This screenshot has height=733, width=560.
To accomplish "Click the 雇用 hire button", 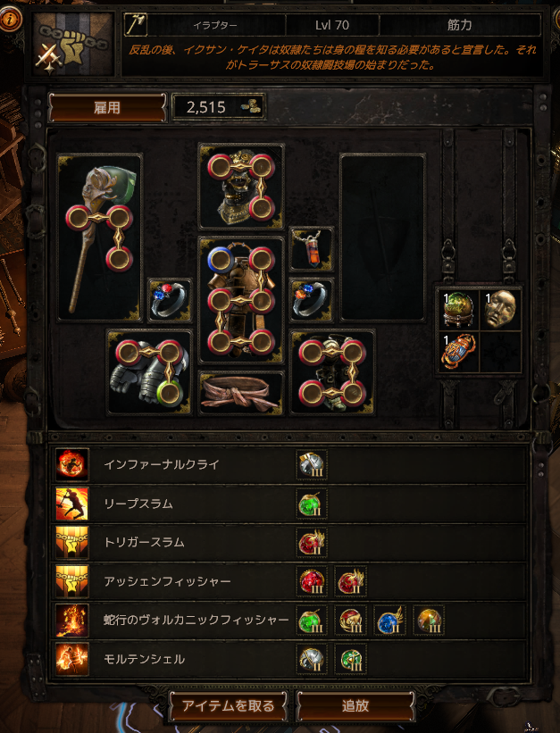I will [x=107, y=107].
